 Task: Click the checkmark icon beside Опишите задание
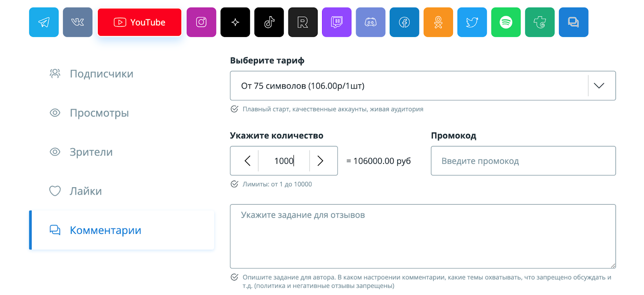point(234,277)
